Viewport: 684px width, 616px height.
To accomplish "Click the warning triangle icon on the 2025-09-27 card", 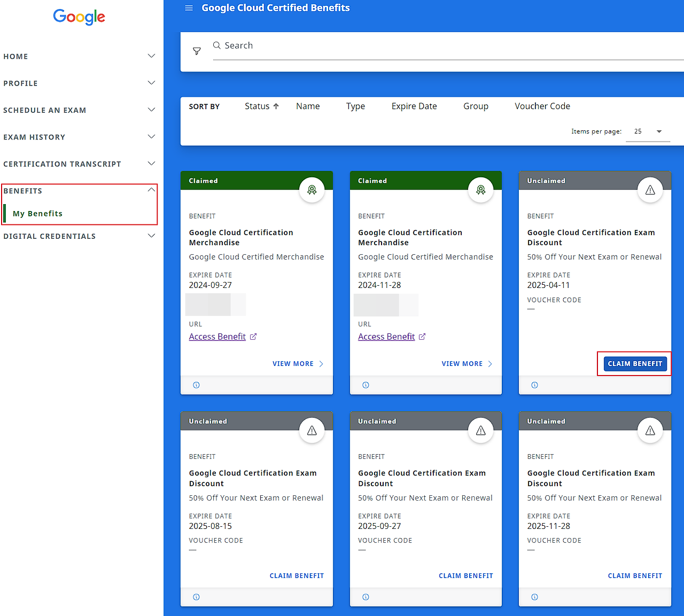I will point(481,431).
